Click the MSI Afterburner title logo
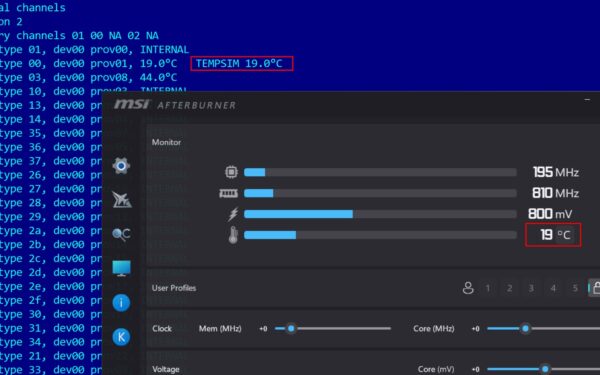Screen dimensions: 600x375 [x=175, y=104]
